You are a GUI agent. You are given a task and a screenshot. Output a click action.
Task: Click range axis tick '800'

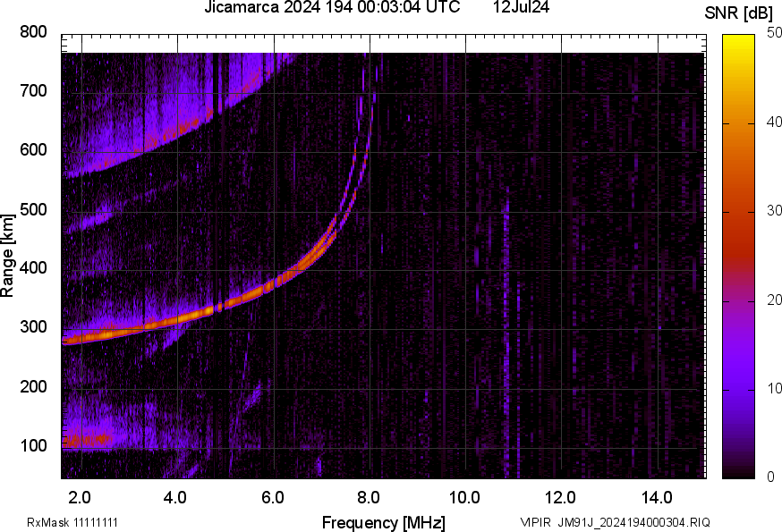(x=33, y=32)
